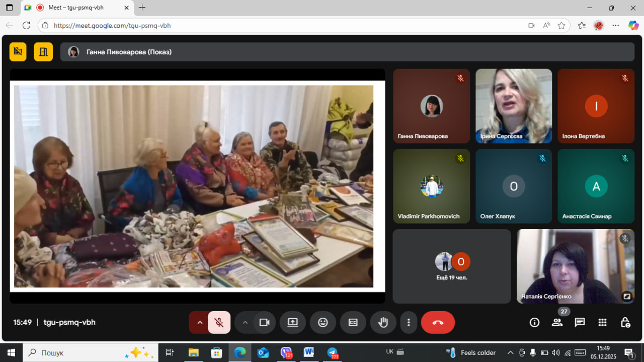Click the 'Ещё 19 чел.' participants tile
This screenshot has width=644, height=362.
pyautogui.click(x=451, y=266)
